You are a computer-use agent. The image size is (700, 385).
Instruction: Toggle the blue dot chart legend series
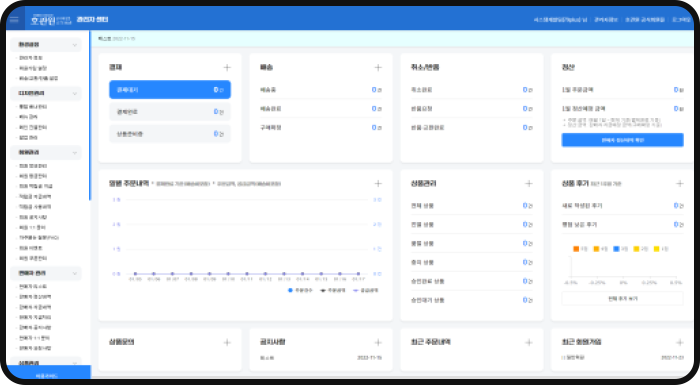tap(300, 290)
